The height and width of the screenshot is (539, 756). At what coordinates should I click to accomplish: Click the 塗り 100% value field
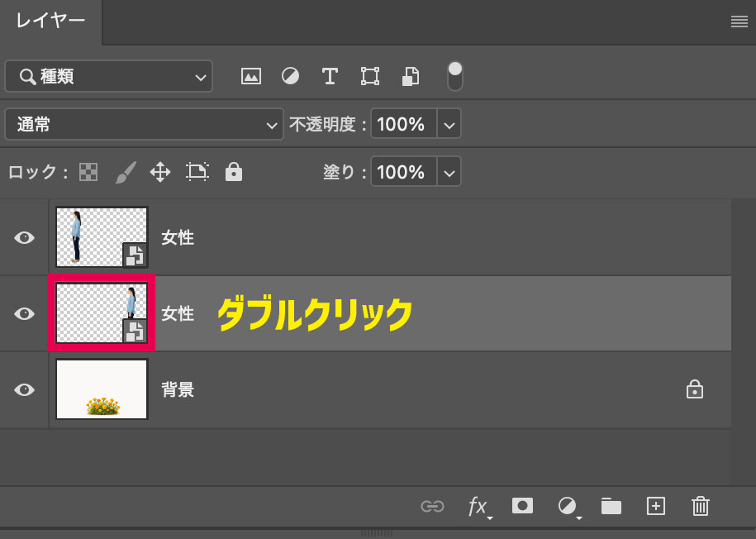click(403, 172)
